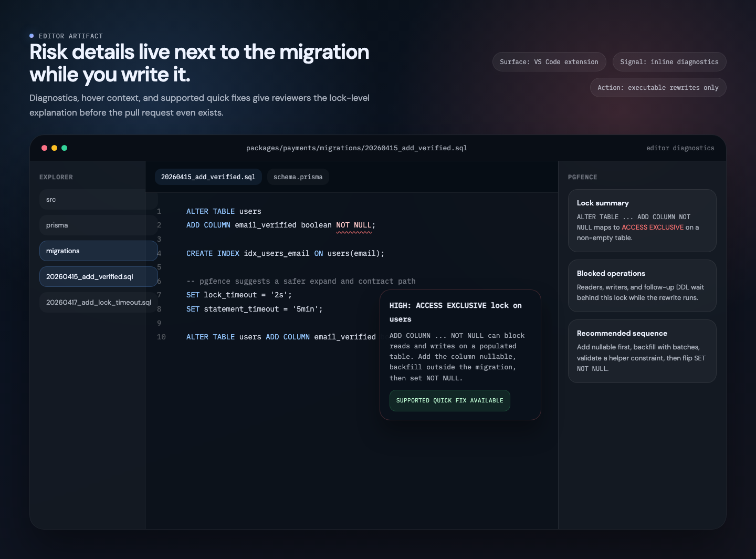The height and width of the screenshot is (559, 756).
Task: Click the green maximize window dot
Action: (x=64, y=148)
